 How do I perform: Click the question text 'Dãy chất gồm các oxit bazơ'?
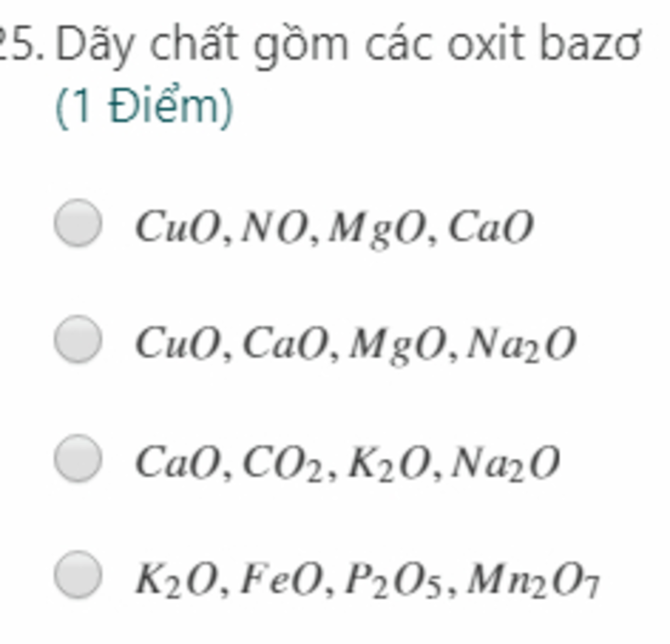tap(349, 45)
